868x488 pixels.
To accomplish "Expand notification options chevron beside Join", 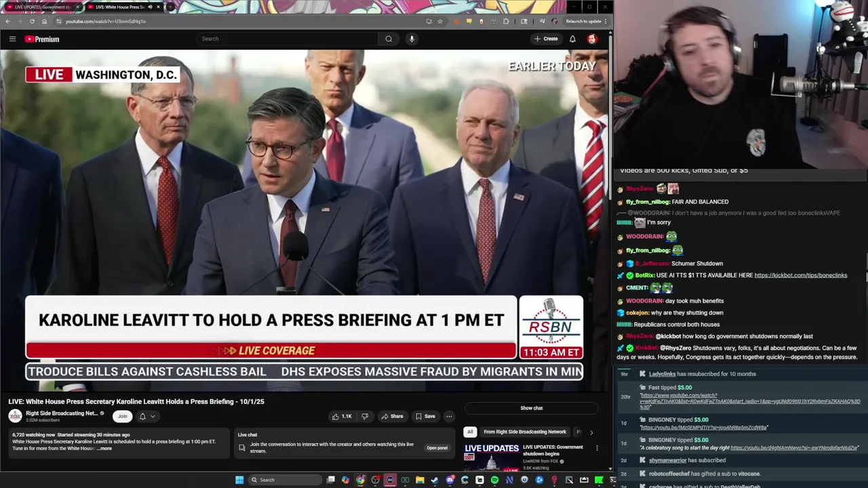I will [x=153, y=416].
